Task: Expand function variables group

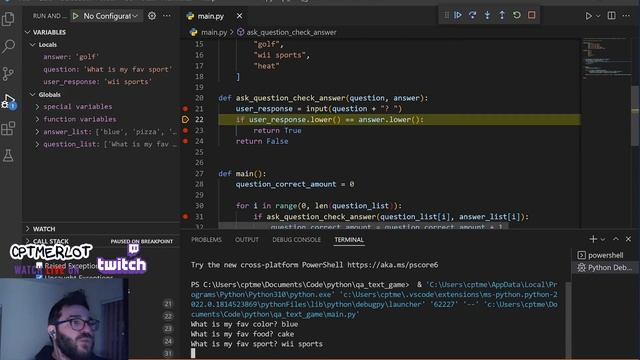Action: click(37, 119)
